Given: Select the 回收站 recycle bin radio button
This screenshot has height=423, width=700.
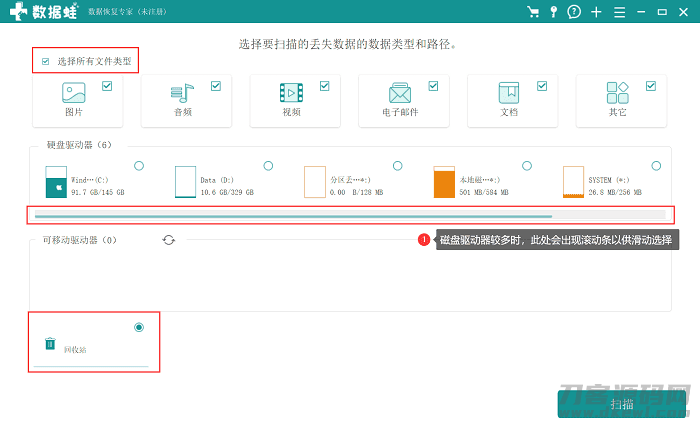Looking at the screenshot, I should click(x=139, y=328).
